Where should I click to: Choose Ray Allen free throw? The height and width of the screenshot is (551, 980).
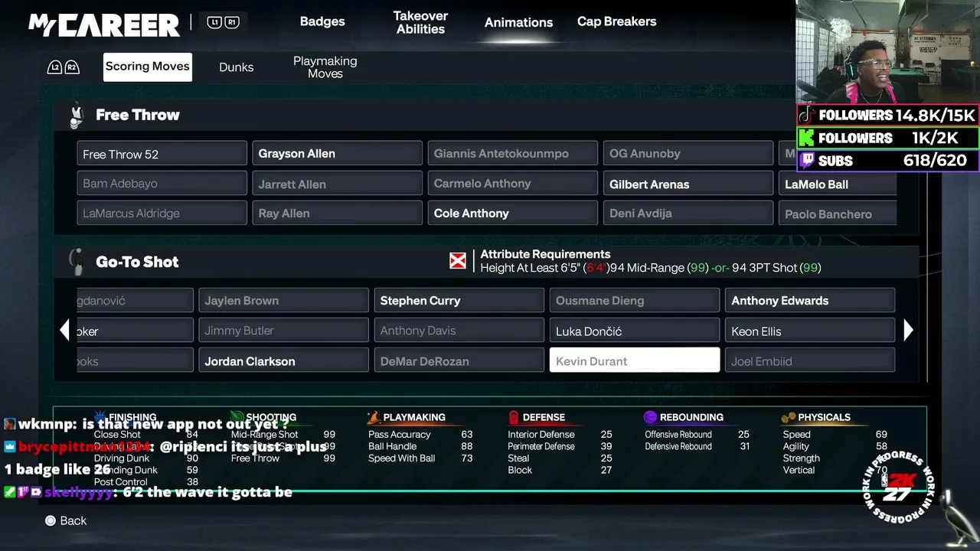click(337, 213)
